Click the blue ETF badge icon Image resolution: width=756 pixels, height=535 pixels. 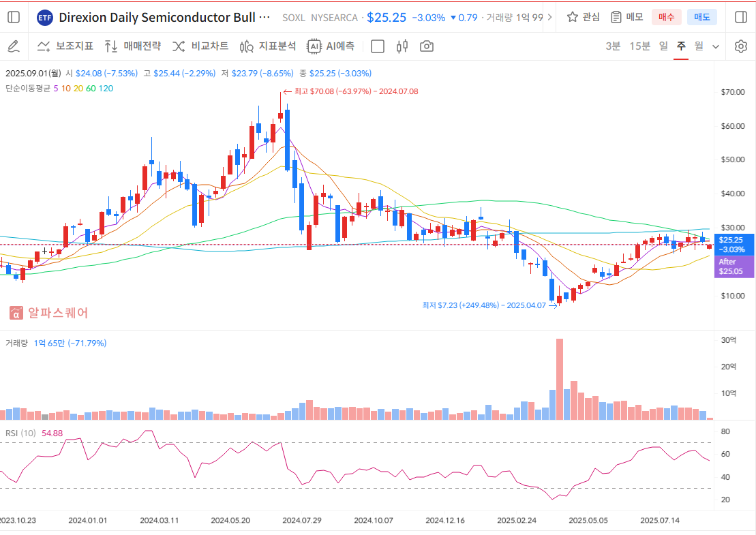point(45,18)
